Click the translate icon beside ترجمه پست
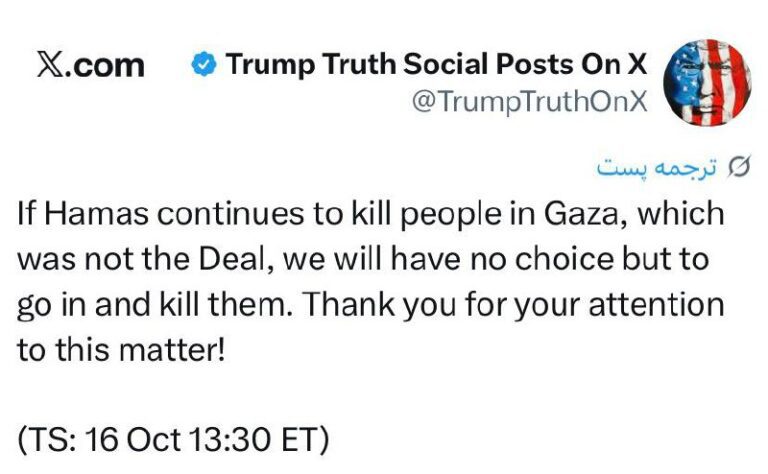Screen dimensions: 768x474 pos(741,167)
